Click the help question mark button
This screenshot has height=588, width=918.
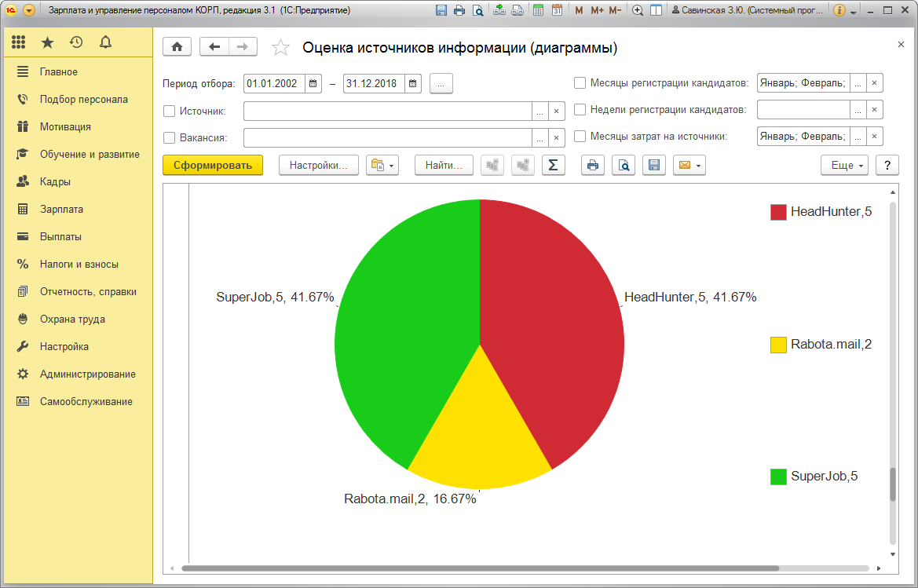(x=887, y=165)
